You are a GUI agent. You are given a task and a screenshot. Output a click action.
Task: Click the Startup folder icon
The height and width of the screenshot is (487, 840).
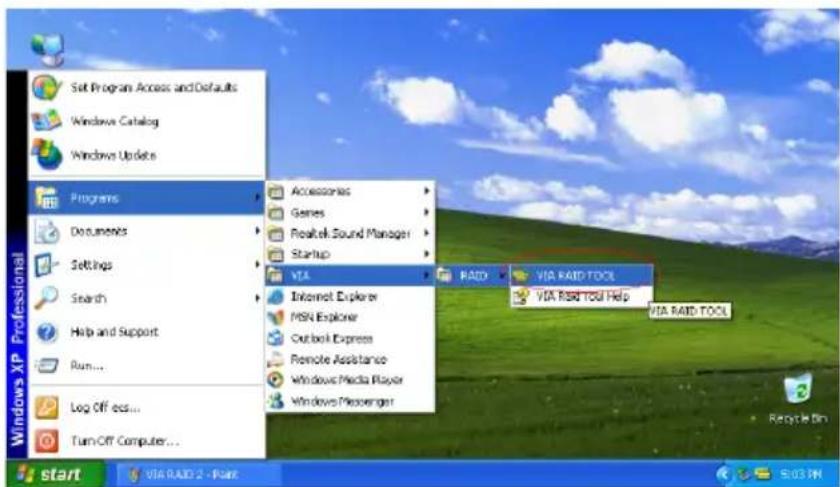[275, 254]
